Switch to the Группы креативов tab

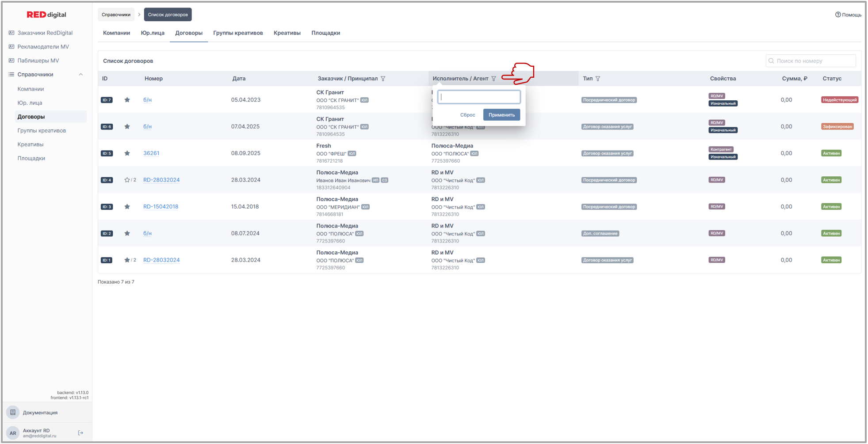point(238,33)
